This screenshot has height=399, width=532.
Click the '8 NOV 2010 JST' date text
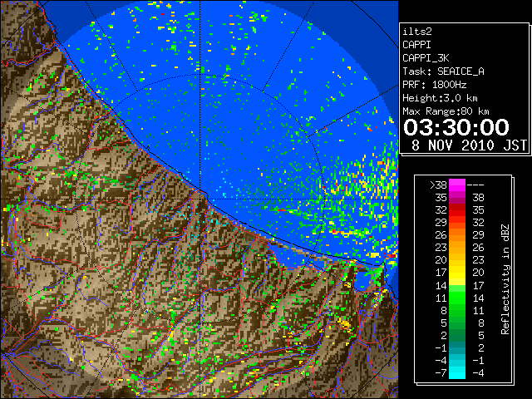point(469,145)
